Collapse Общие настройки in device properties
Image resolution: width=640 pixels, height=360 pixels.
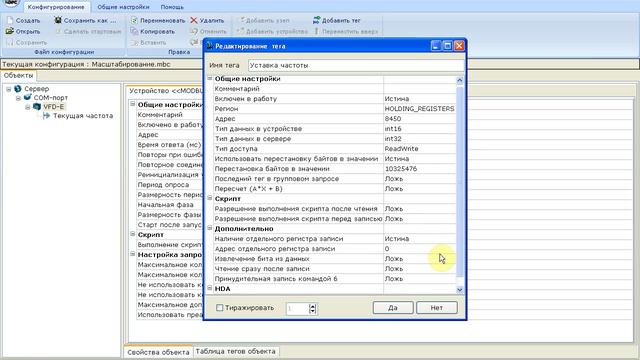[x=133, y=104]
